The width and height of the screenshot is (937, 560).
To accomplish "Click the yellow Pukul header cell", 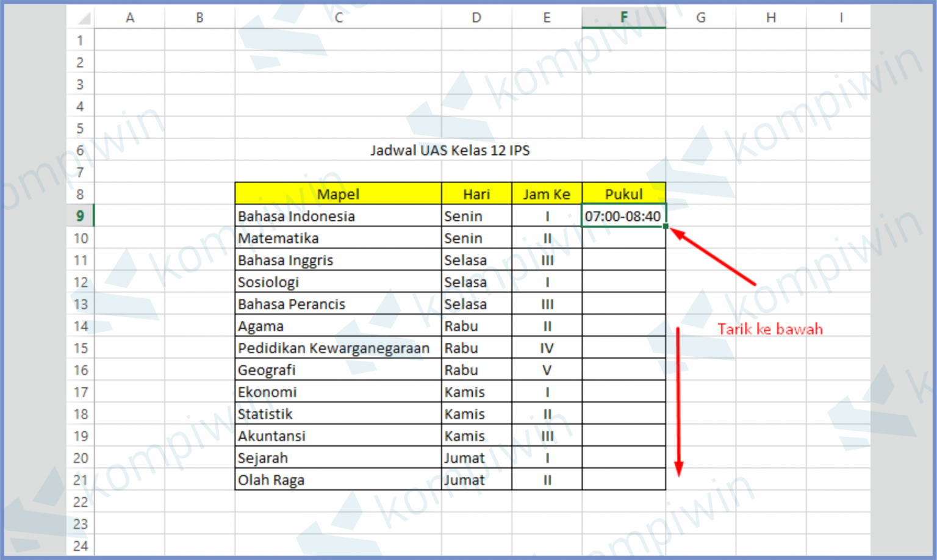I will click(623, 193).
